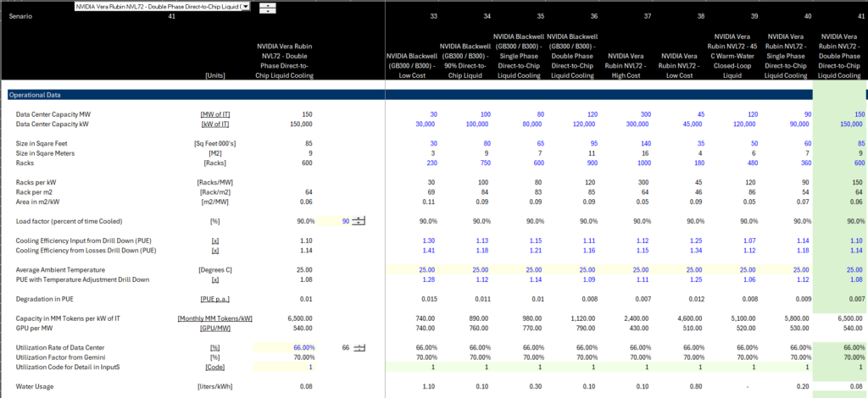Click the [Code] unit cell
Viewport: 868px width, 398px height.
pyautogui.click(x=215, y=367)
